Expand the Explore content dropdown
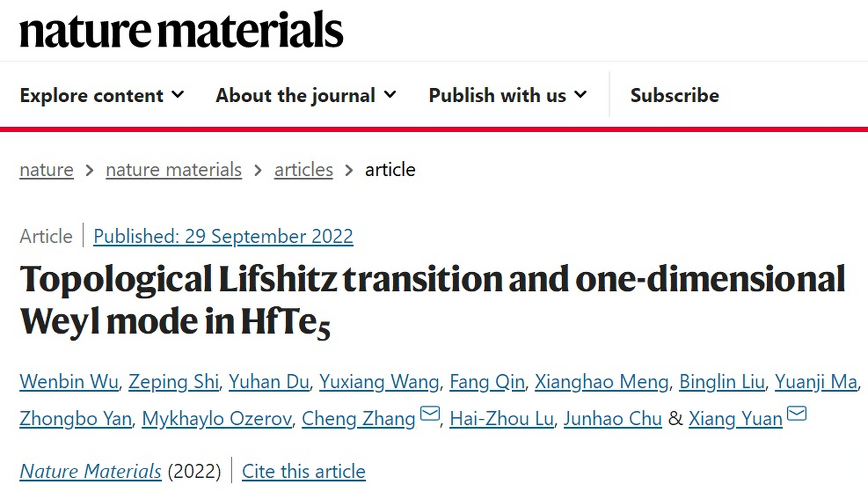The image size is (868, 492). click(x=102, y=95)
